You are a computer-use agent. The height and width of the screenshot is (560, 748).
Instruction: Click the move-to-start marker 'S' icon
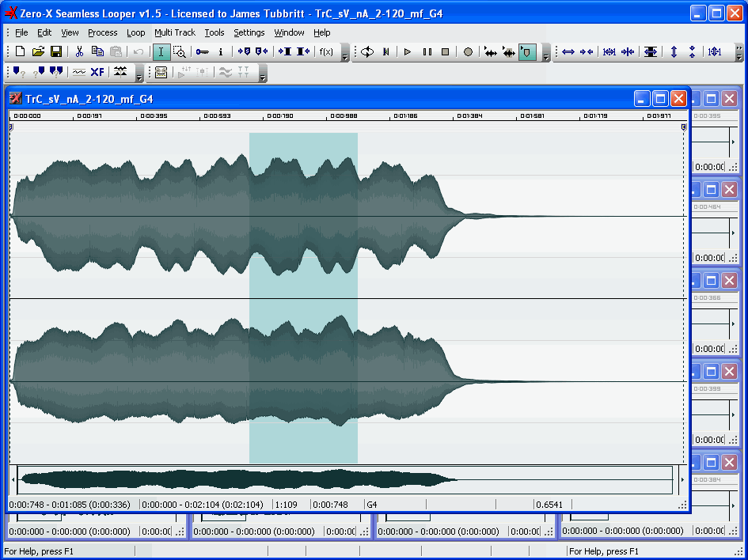(x=244, y=51)
